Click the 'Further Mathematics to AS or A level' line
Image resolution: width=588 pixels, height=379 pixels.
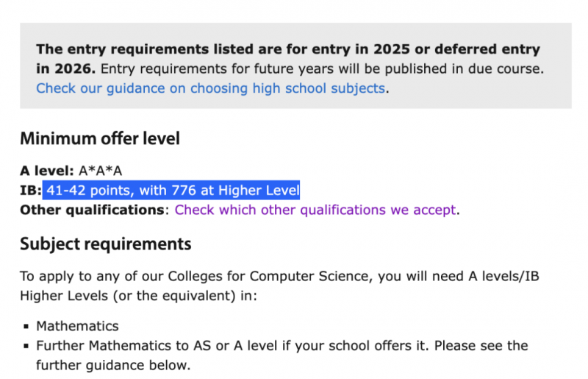(282, 346)
